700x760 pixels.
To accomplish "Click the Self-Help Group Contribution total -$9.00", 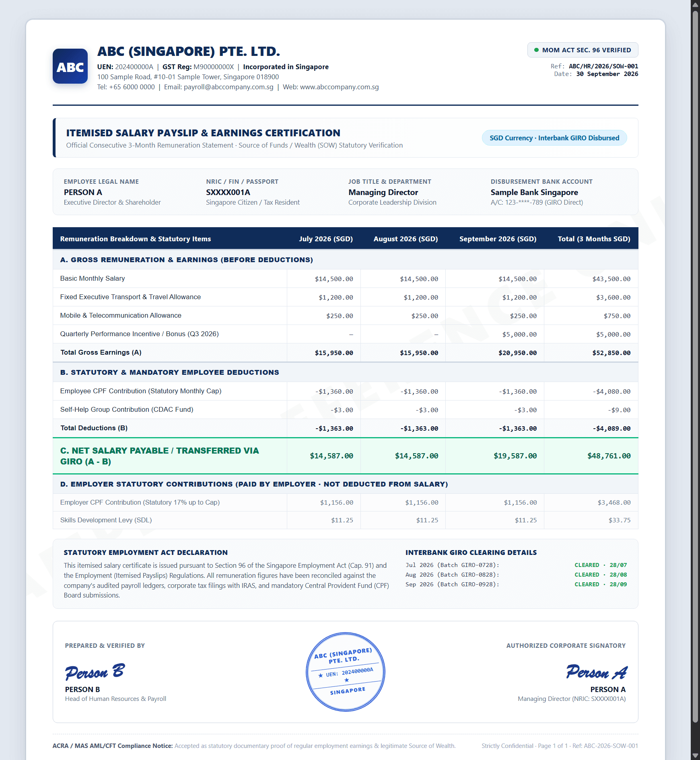I will (x=619, y=410).
